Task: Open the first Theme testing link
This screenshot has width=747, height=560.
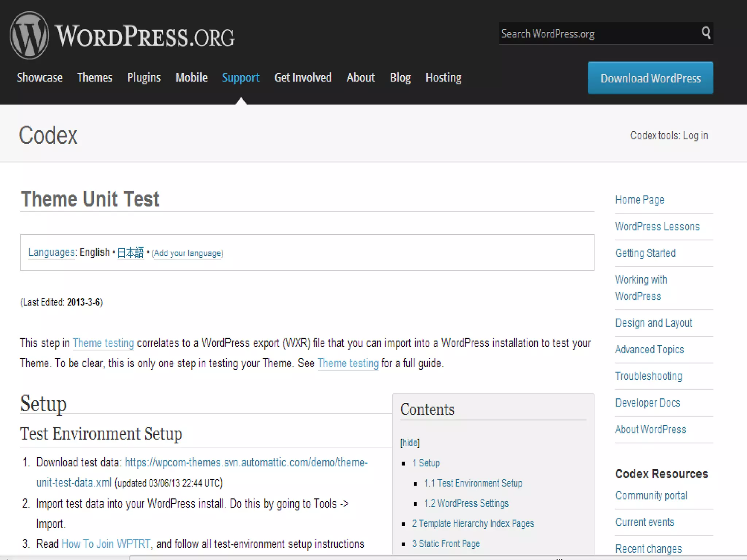Action: [x=103, y=343]
